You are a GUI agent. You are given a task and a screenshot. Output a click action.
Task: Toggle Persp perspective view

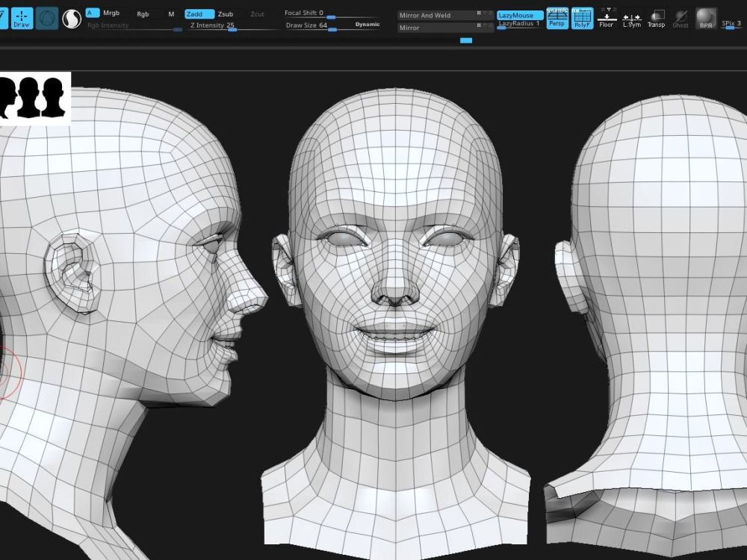[557, 18]
